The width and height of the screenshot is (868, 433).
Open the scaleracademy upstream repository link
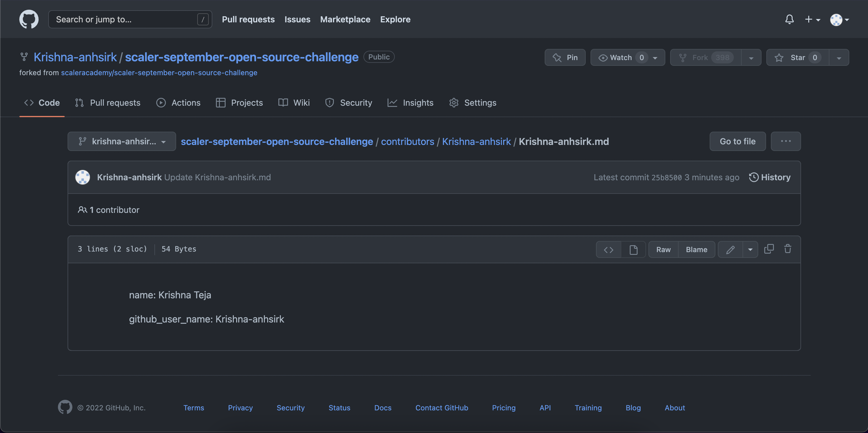point(159,72)
